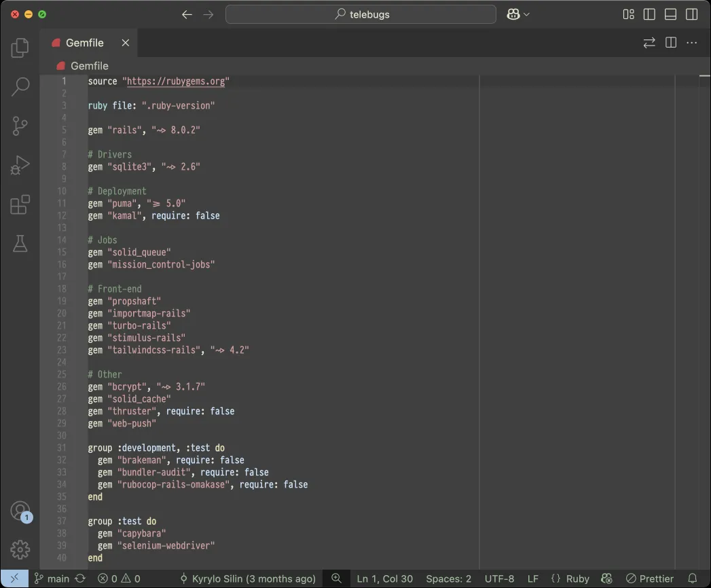711x588 pixels.
Task: Click 'ruby file: ".ruby-version"' line
Action: click(x=151, y=106)
